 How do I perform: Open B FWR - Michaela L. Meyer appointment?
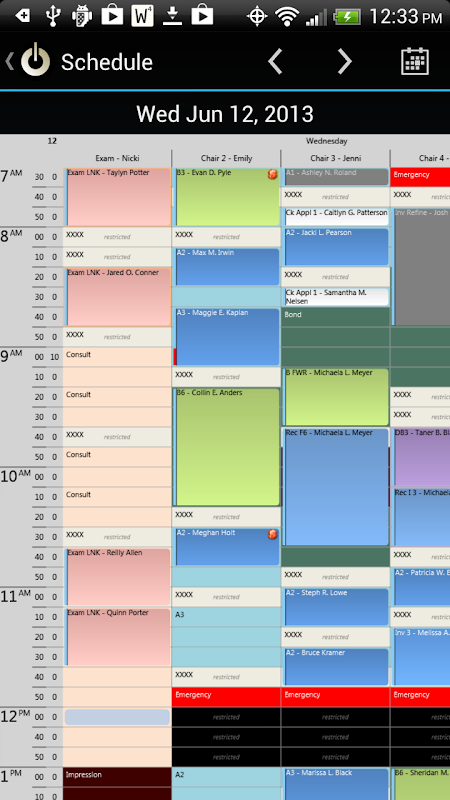tap(336, 397)
